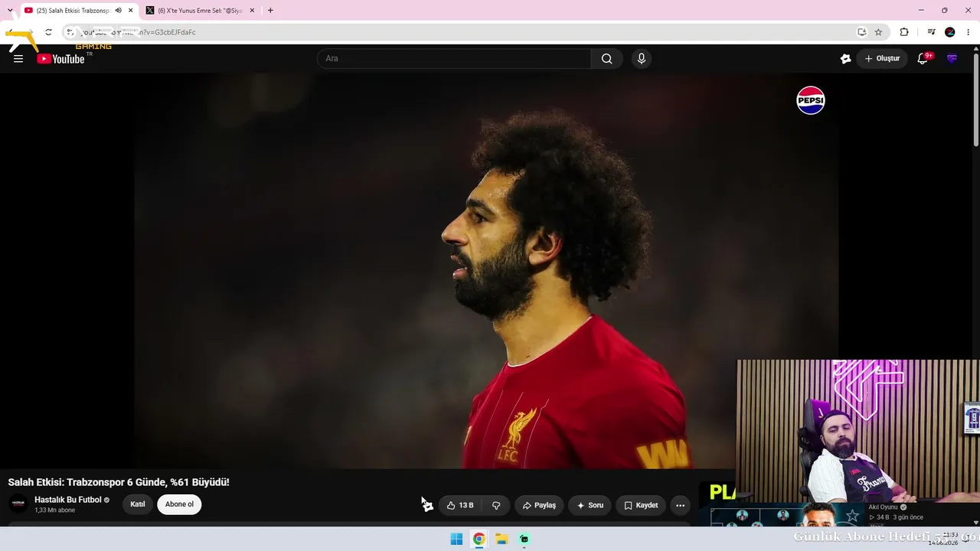Open Chrome extensions puzzle icon
This screenshot has width=980, height=551.
point(904,32)
